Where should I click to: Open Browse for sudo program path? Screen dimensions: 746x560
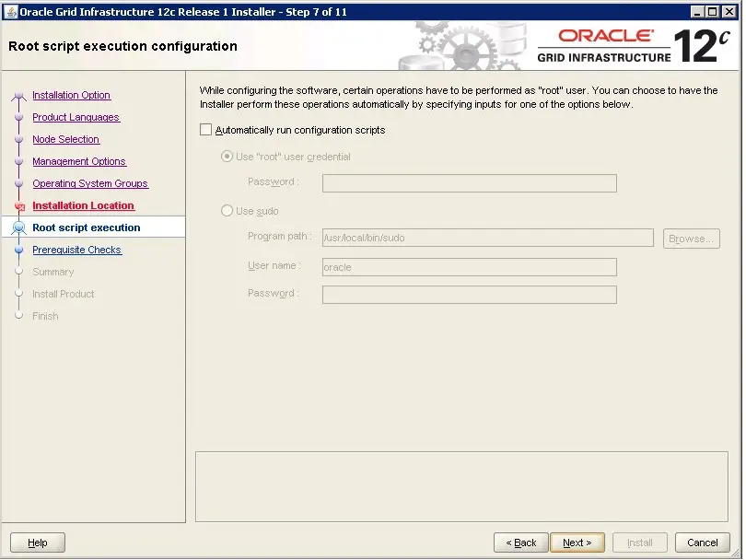tap(692, 239)
